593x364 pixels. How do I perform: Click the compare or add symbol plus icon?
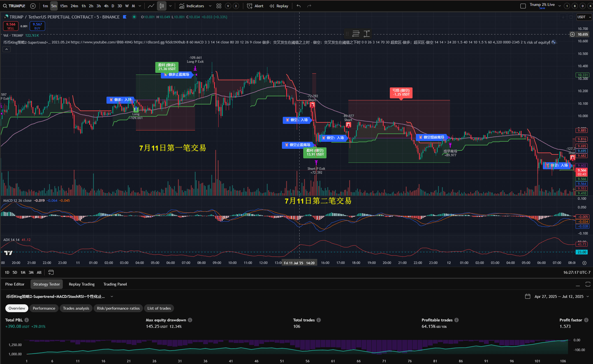pyautogui.click(x=33, y=6)
